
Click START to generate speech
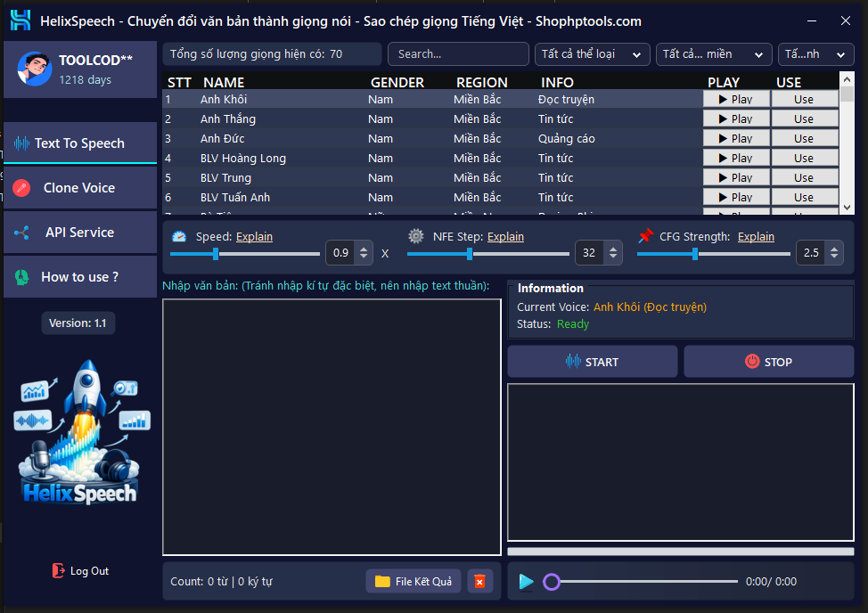point(593,362)
